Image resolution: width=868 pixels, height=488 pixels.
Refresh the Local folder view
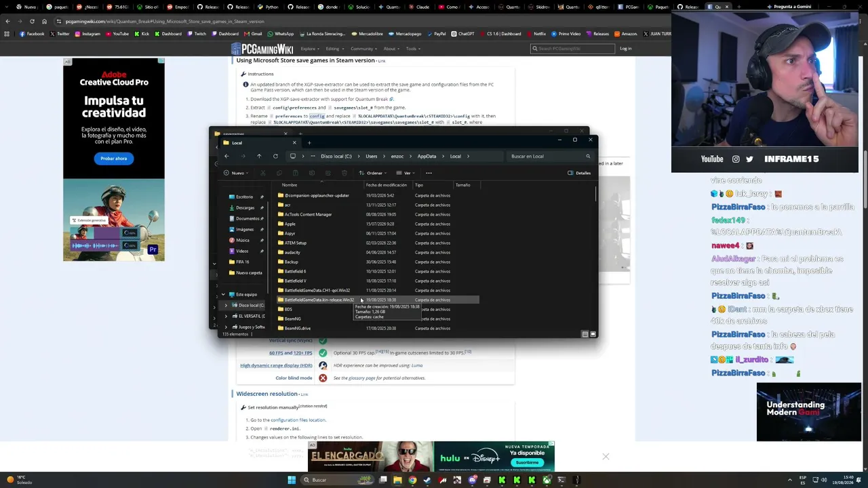(x=275, y=157)
